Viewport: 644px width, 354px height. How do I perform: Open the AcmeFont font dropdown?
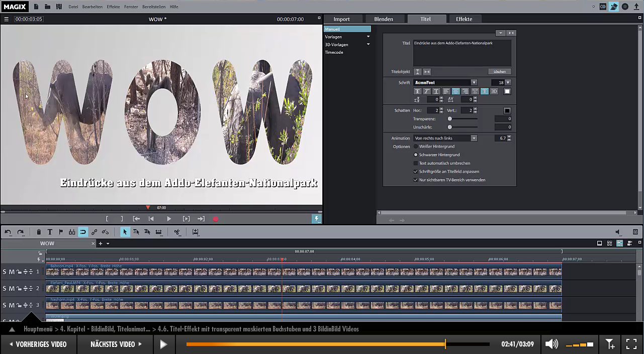click(474, 82)
